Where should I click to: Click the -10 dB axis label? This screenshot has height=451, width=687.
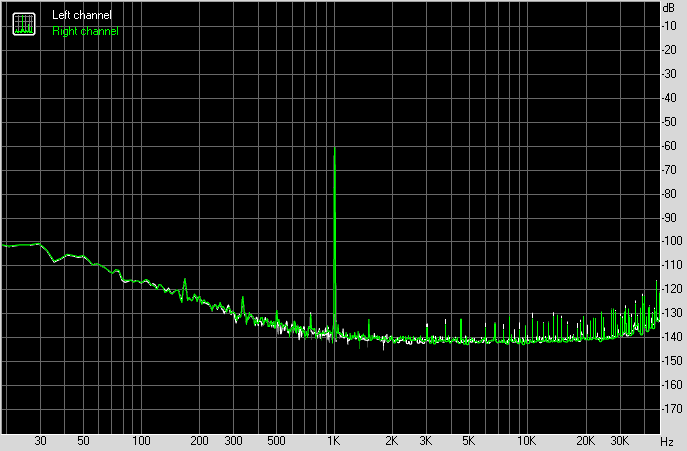(x=668, y=25)
